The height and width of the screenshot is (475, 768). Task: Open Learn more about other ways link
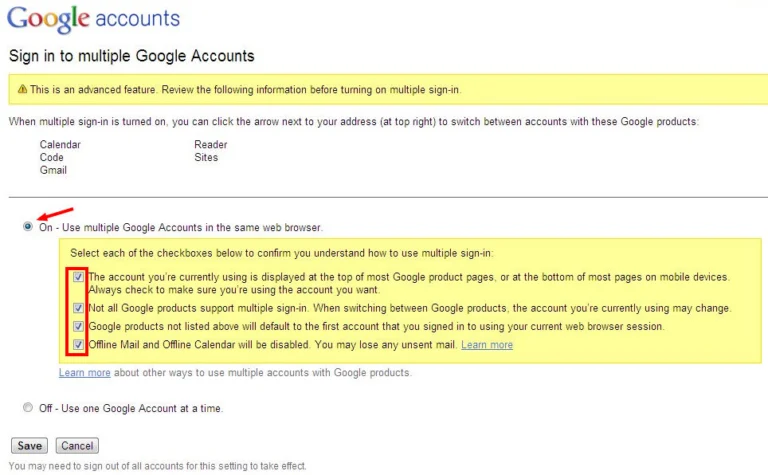[x=85, y=373]
